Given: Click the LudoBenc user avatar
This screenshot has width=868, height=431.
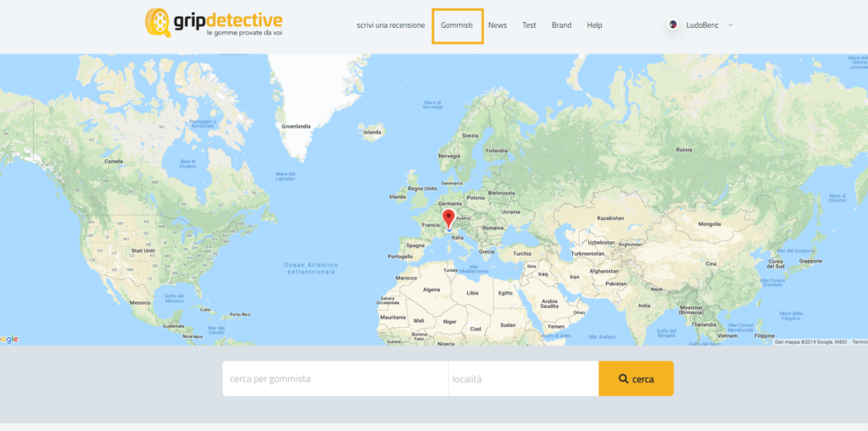Looking at the screenshot, I should [673, 25].
